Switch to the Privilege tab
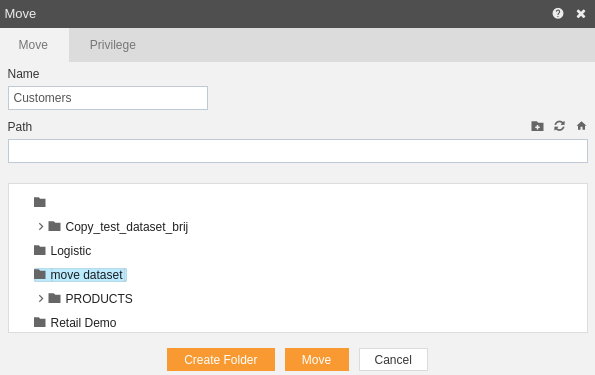Image resolution: width=595 pixels, height=375 pixels. click(113, 45)
